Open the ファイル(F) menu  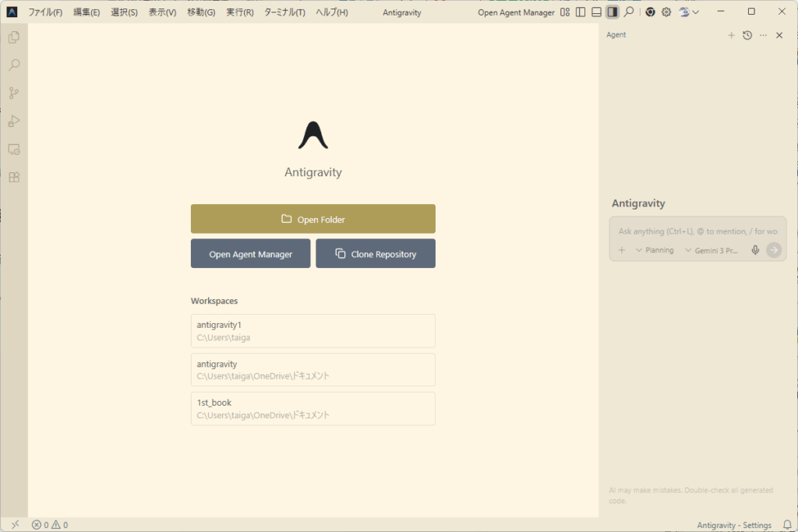click(x=45, y=12)
